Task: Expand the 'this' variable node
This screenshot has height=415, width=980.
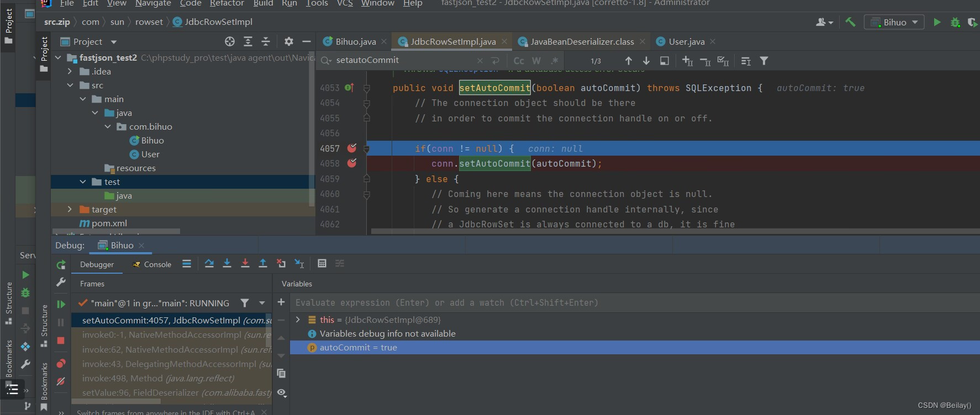Action: [298, 320]
